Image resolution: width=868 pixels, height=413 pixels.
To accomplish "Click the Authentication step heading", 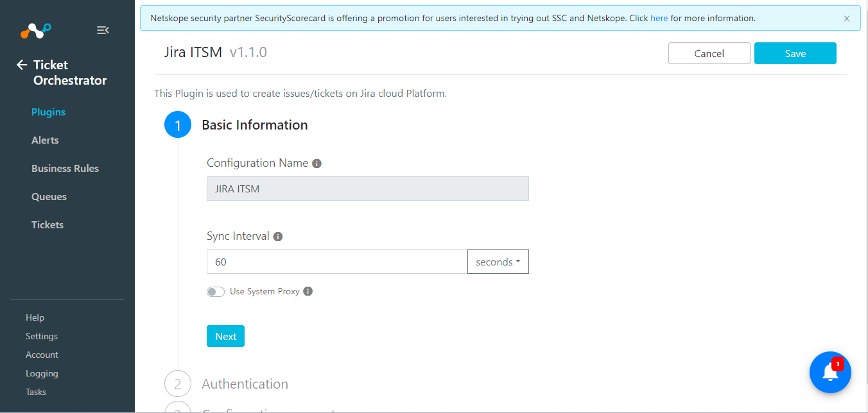I will [245, 384].
